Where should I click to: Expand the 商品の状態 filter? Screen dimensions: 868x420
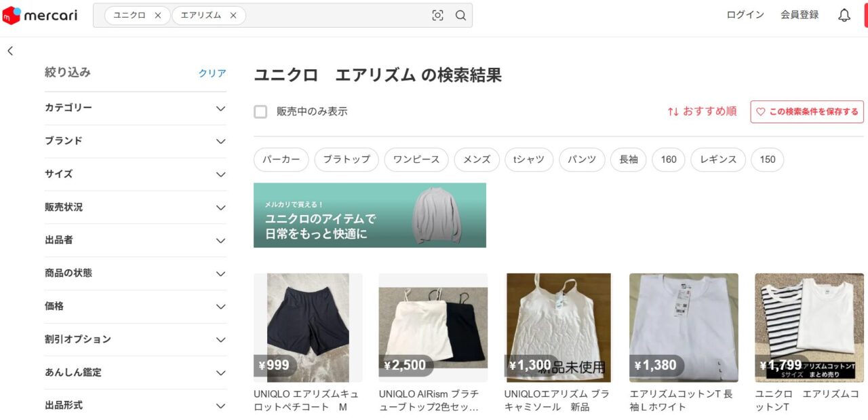(x=136, y=273)
